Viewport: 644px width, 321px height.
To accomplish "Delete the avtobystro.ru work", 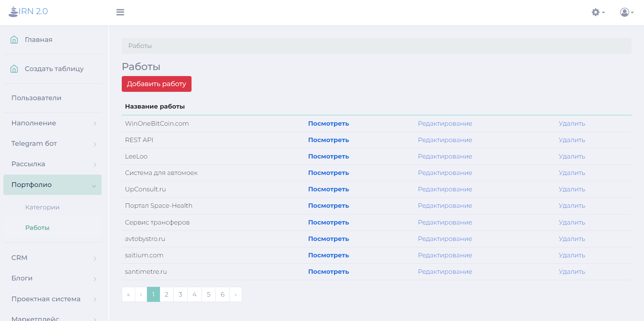I will pos(572,239).
